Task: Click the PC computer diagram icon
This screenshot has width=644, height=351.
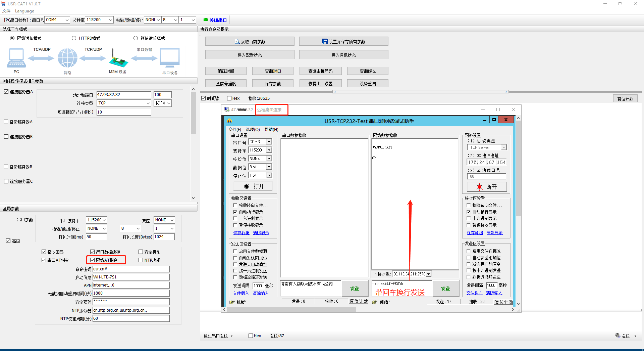Action: [16, 58]
